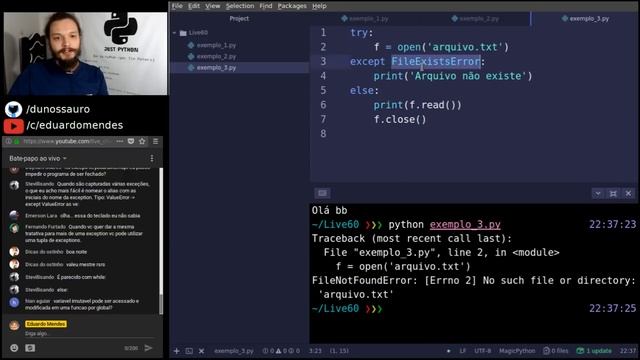The height and width of the screenshot is (360, 640).
Task: Click the exemplo_3.py tab file icon
Action: point(564,18)
